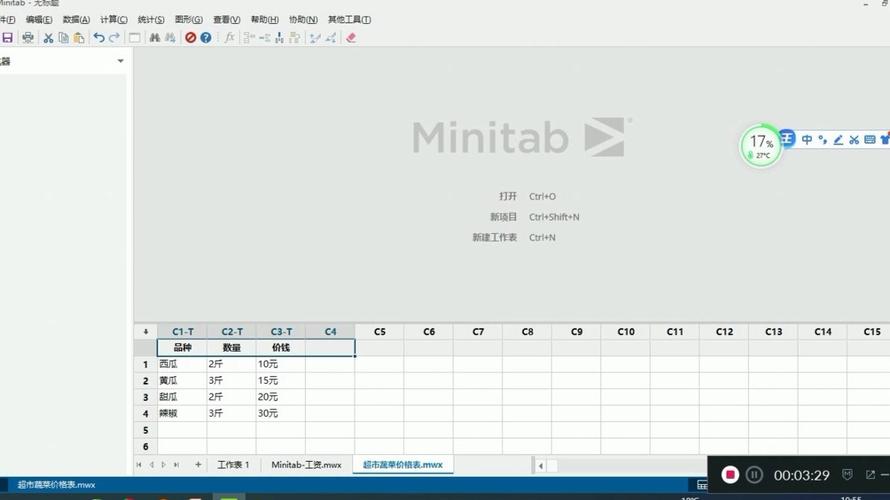This screenshot has width=890, height=500.
Task: Toggle Chinese 中 input mode
Action: [x=807, y=140]
